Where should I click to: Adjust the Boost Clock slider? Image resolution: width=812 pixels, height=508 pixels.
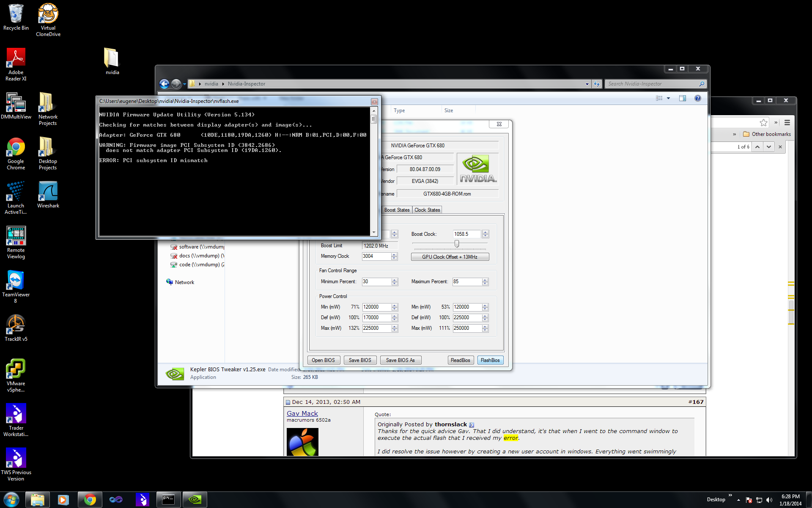tap(457, 244)
